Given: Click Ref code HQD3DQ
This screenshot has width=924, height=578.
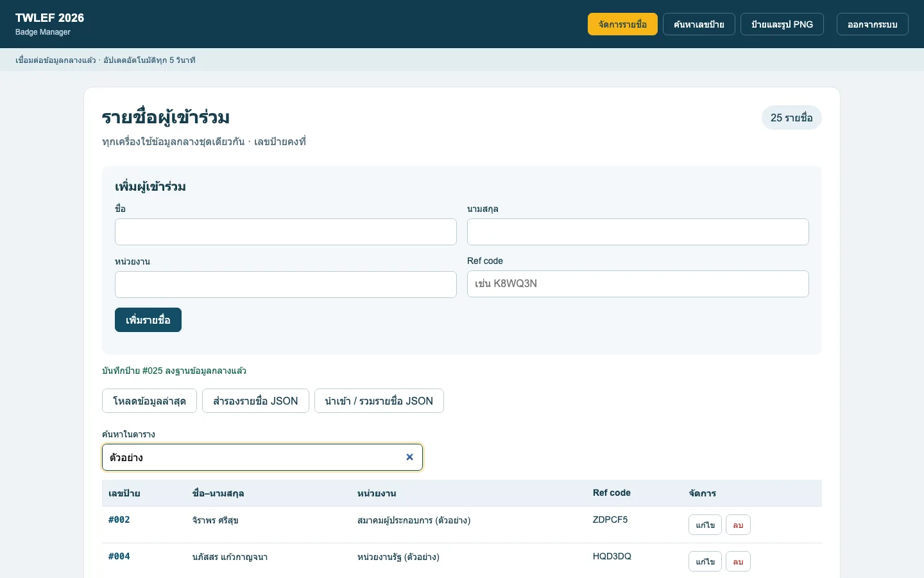Looking at the screenshot, I should click(612, 556).
